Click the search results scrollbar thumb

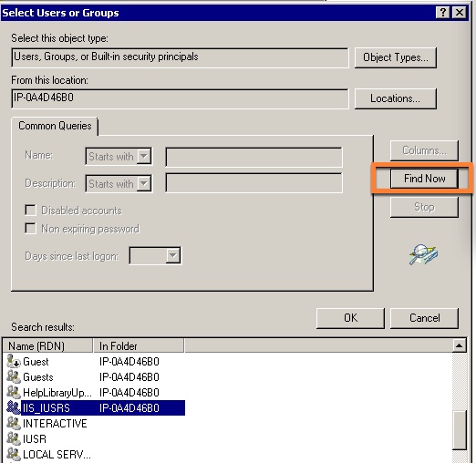pyautogui.click(x=460, y=430)
